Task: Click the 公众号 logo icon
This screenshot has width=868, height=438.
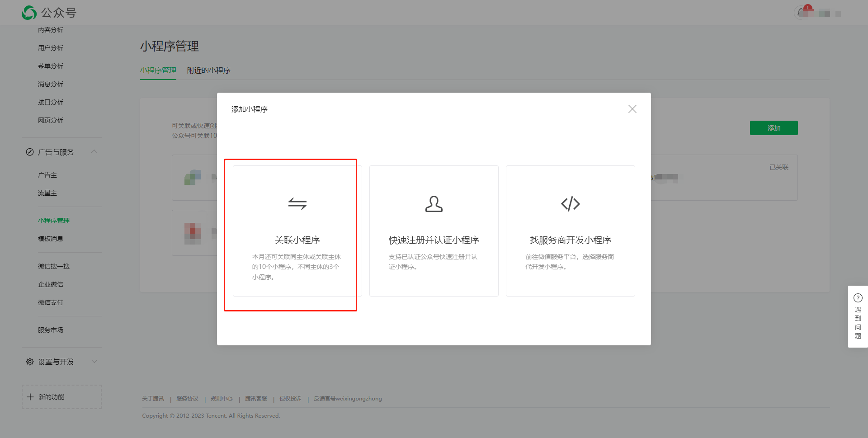Action: 29,13
